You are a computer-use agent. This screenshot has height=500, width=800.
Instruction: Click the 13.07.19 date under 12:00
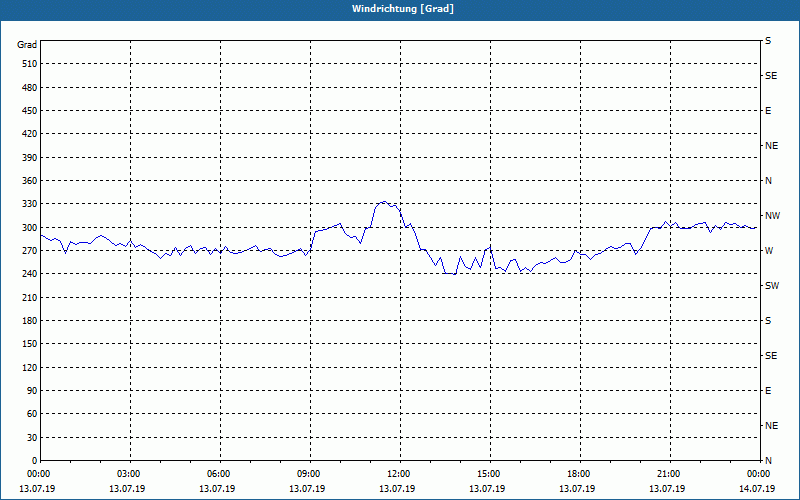[397, 489]
